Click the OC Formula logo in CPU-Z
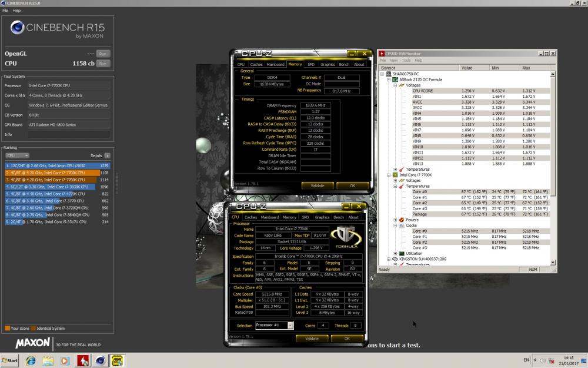 (346, 237)
